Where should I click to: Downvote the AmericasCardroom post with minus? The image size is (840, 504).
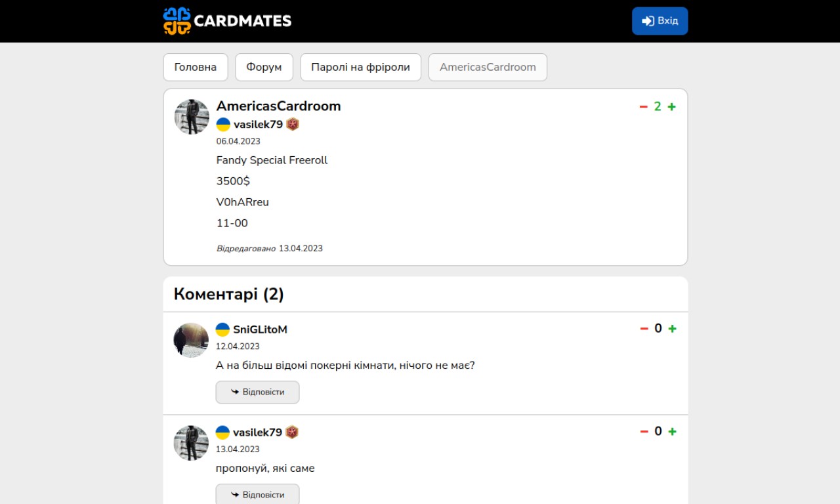pos(644,107)
